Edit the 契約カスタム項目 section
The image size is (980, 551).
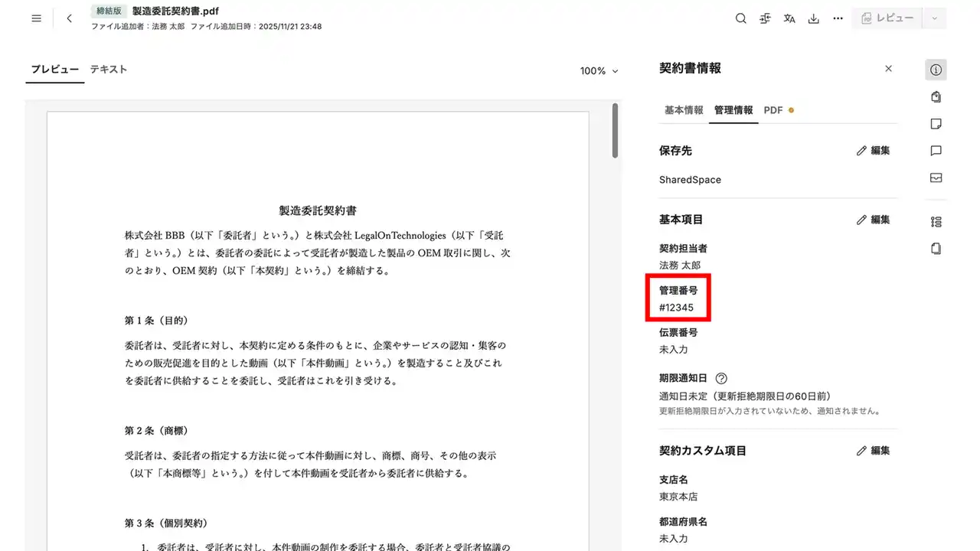click(874, 451)
